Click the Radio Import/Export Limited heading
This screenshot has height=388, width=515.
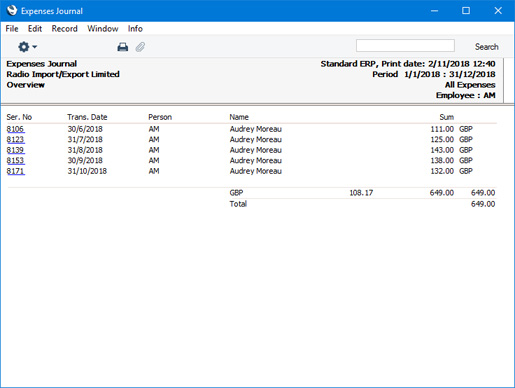tap(63, 74)
